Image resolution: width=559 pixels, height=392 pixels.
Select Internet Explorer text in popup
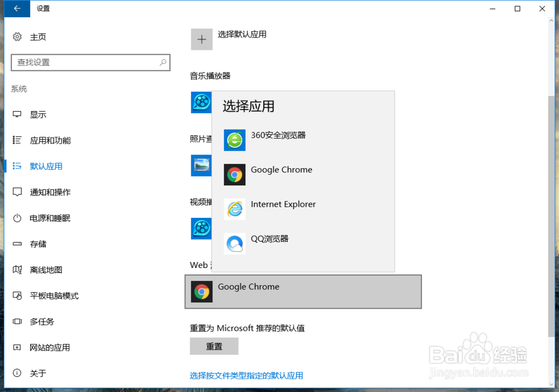tap(283, 204)
